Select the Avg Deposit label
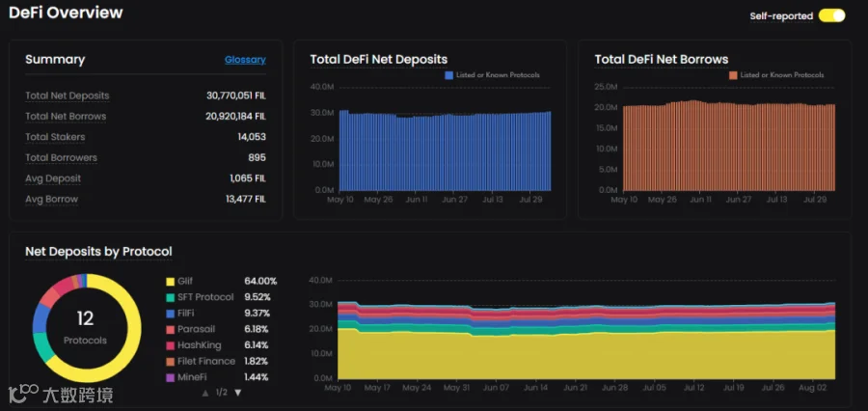868x411 pixels. [53, 178]
